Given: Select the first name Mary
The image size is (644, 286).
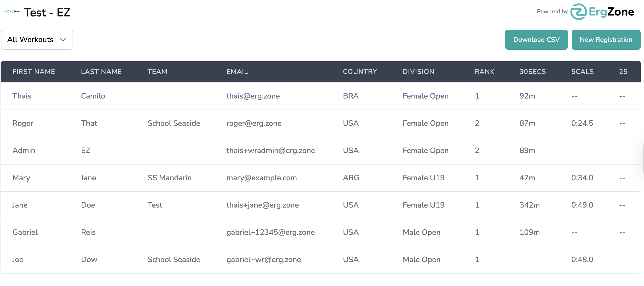Looking at the screenshot, I should pos(21,178).
